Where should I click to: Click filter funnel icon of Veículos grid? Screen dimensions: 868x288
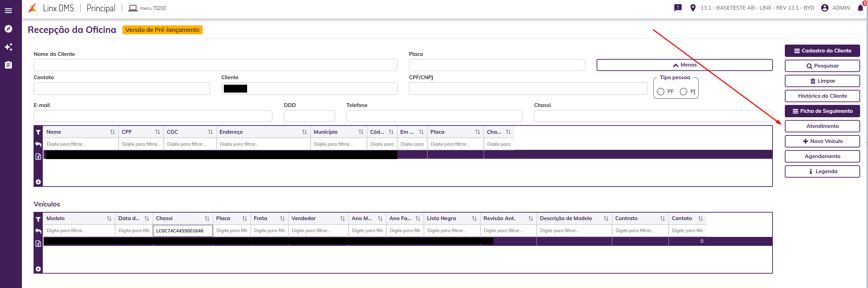pyautogui.click(x=38, y=219)
